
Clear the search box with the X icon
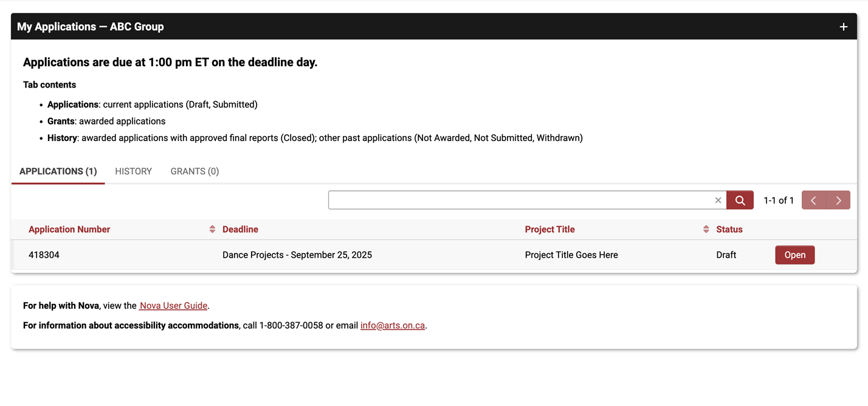[x=718, y=201]
